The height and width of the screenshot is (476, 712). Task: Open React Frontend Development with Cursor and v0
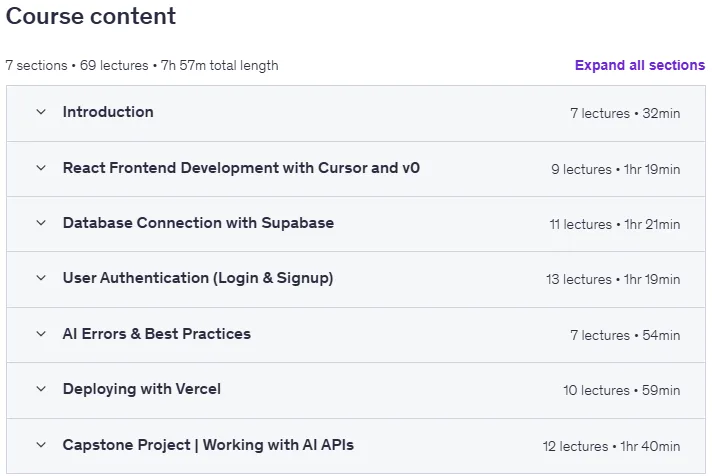241,168
